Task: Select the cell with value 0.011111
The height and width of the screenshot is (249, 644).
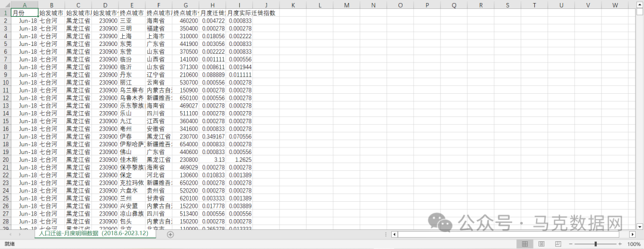Action: pos(240,75)
